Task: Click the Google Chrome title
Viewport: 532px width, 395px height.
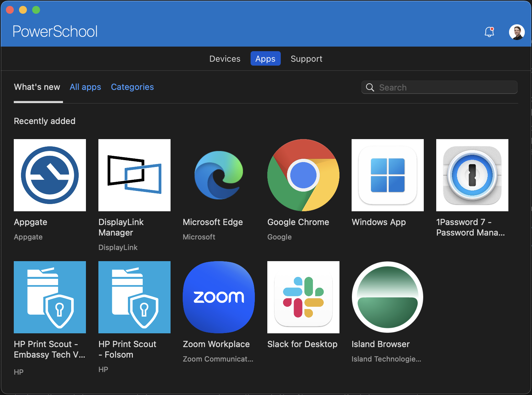Action: pos(298,222)
